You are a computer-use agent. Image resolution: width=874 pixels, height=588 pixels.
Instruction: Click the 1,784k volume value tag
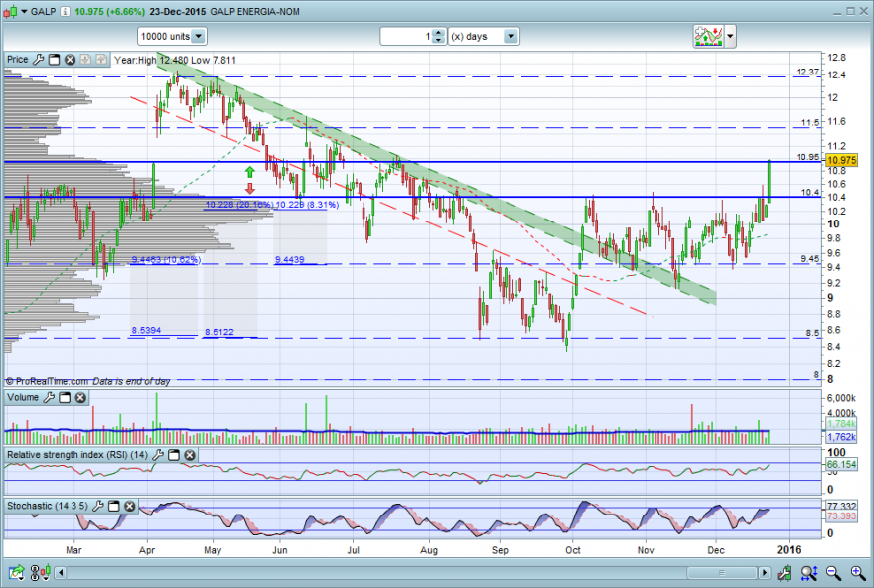[841, 425]
